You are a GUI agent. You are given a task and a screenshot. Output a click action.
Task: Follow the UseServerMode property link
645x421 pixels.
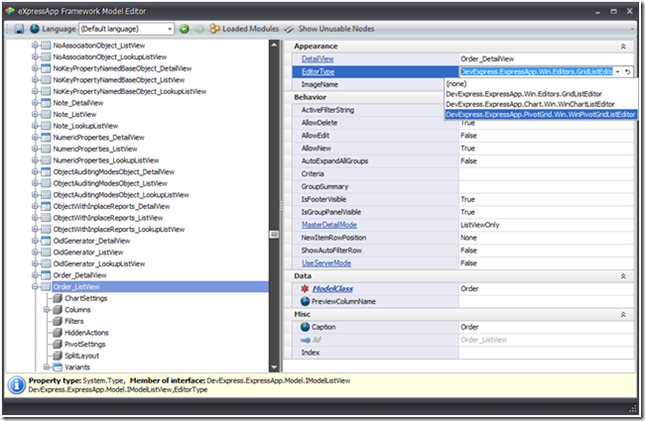point(326,263)
